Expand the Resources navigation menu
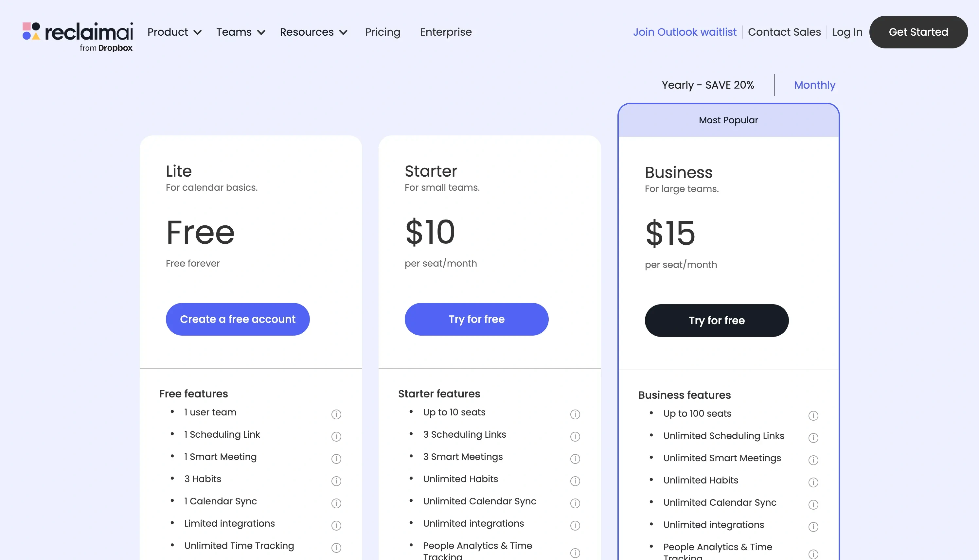The image size is (979, 560). 314,32
